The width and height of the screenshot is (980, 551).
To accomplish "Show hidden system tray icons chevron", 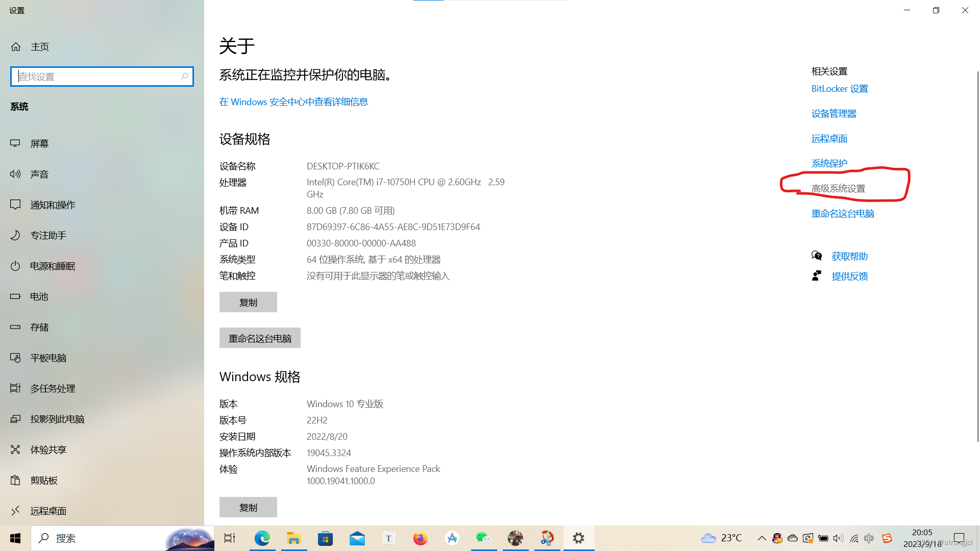I will click(x=762, y=538).
